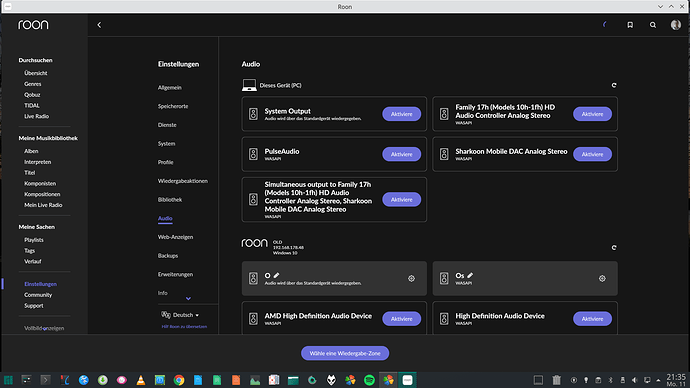Open Live Radio in the sidebar

37,116
